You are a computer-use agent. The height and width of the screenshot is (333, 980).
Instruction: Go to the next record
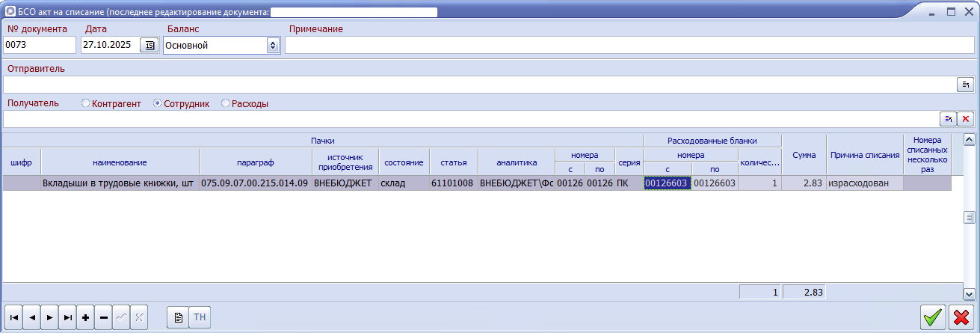click(x=49, y=318)
